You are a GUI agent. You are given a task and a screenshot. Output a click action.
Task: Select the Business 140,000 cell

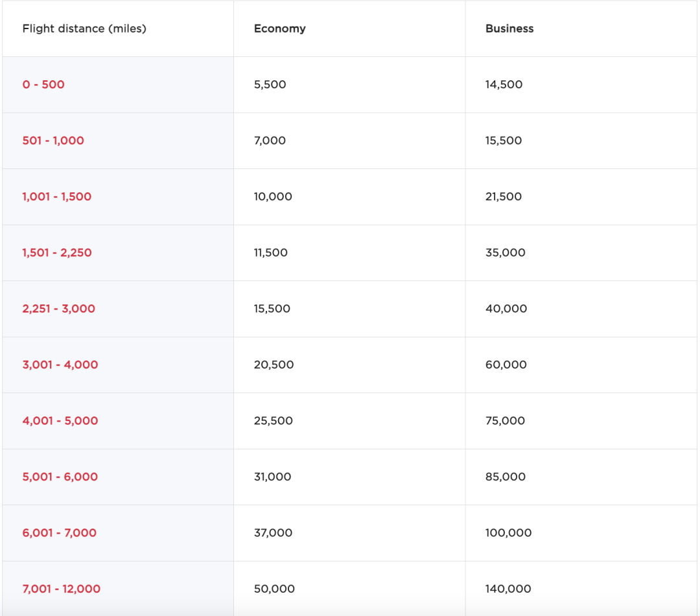[x=508, y=589]
